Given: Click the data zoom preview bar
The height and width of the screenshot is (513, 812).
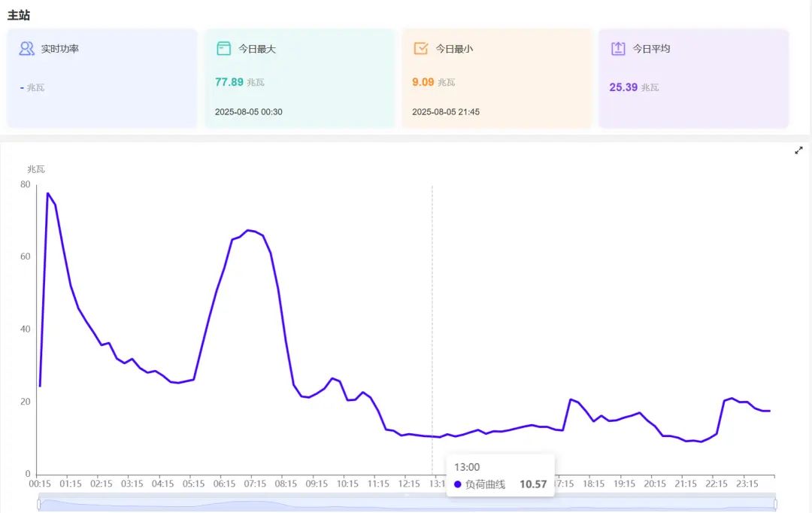Looking at the screenshot, I should click(406, 505).
